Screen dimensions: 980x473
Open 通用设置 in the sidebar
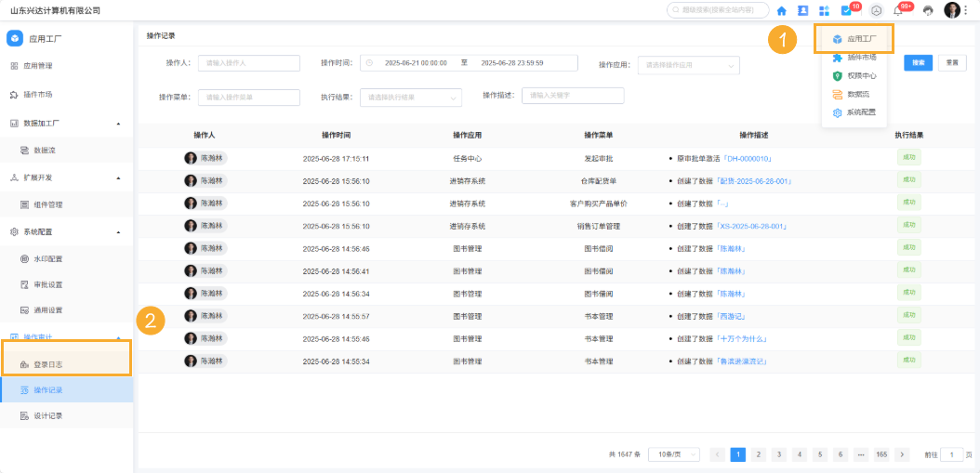tap(48, 310)
